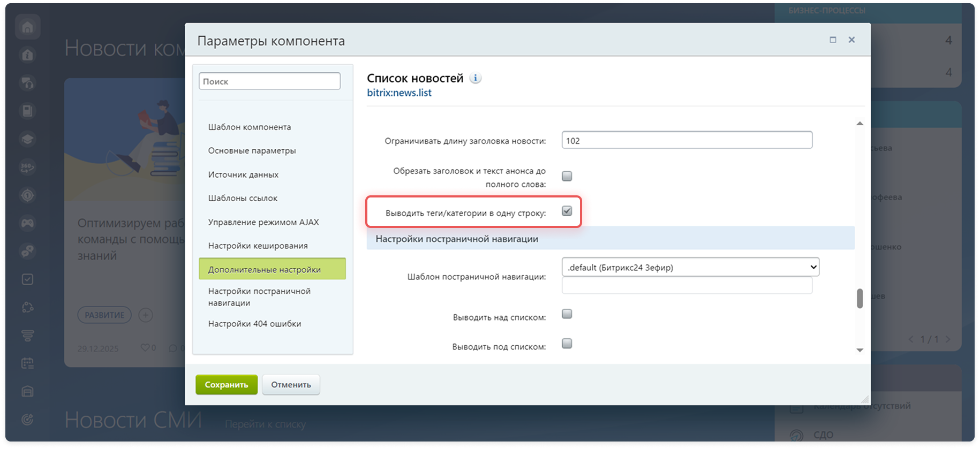Click the scroll up arrow in settings
The image size is (980, 449).
(x=860, y=124)
